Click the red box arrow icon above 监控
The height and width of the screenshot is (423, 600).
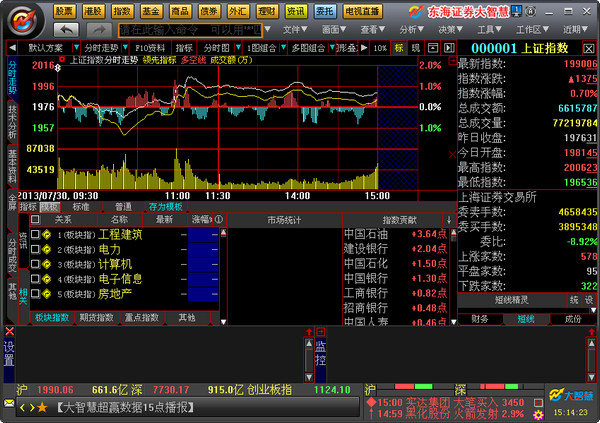point(321,332)
